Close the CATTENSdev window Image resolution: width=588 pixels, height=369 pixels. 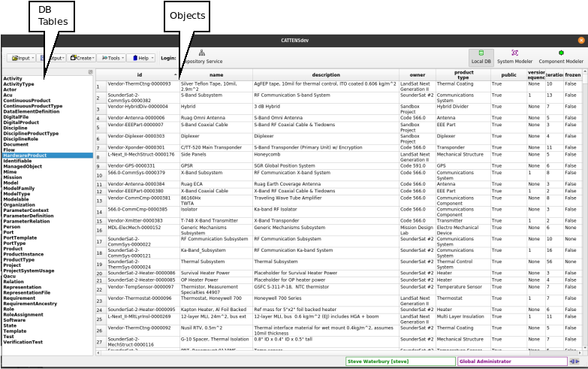coord(581,40)
